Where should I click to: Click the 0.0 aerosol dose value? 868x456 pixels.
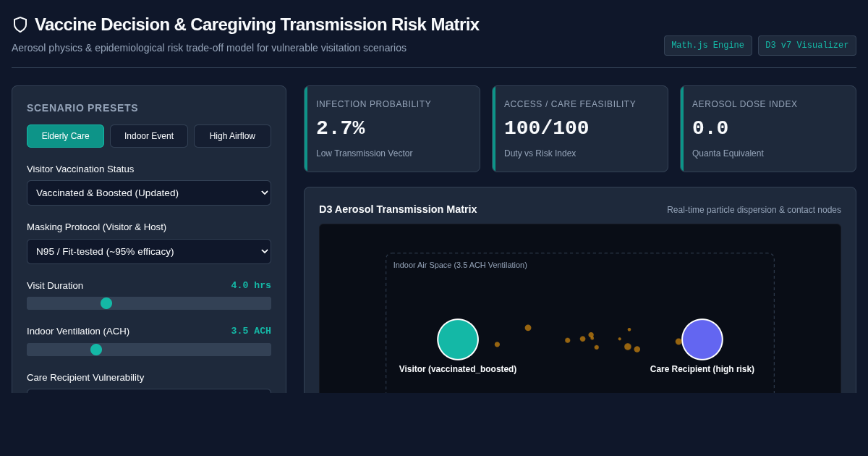(710, 128)
